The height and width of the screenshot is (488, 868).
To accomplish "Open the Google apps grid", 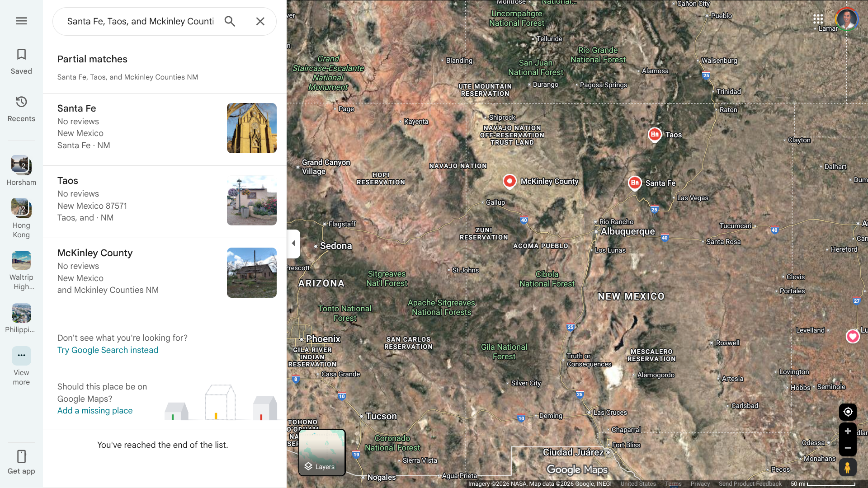I will pos(818,19).
